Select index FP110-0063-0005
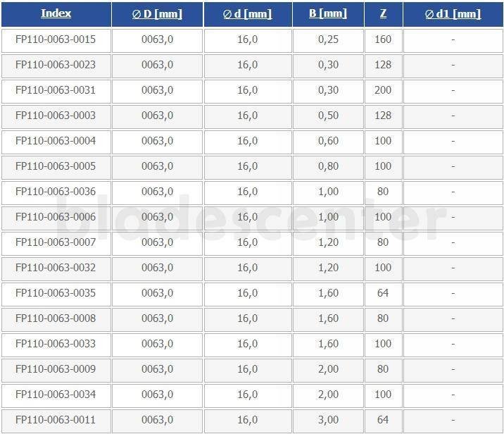504x434 pixels. coord(56,166)
